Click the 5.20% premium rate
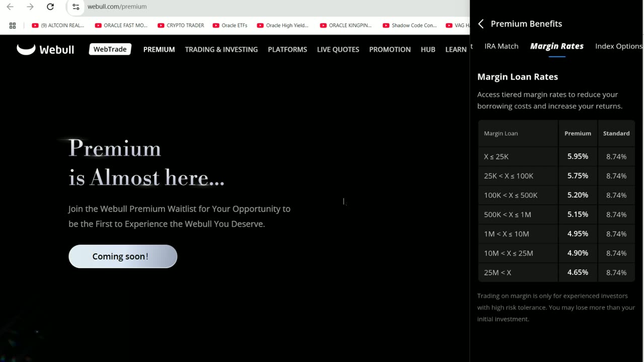 [x=578, y=195]
